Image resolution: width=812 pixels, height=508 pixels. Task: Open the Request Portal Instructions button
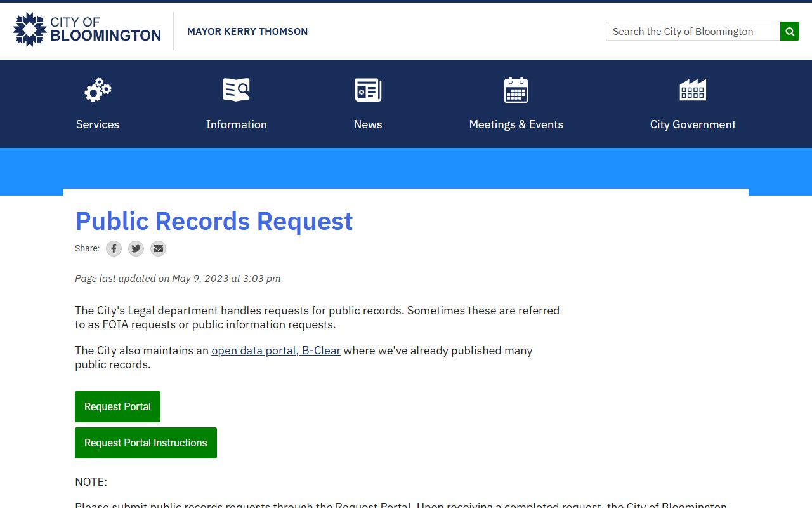tap(146, 443)
